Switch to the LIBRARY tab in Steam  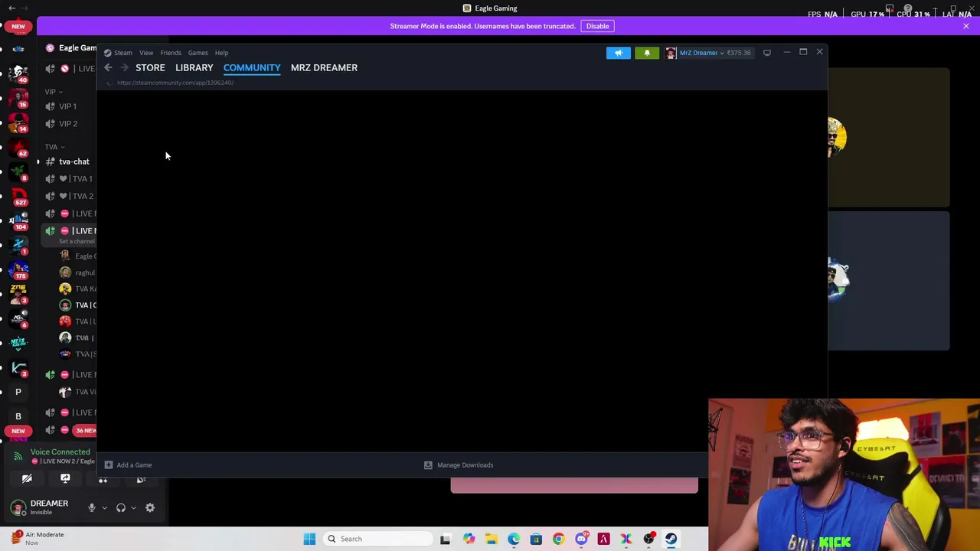(194, 67)
